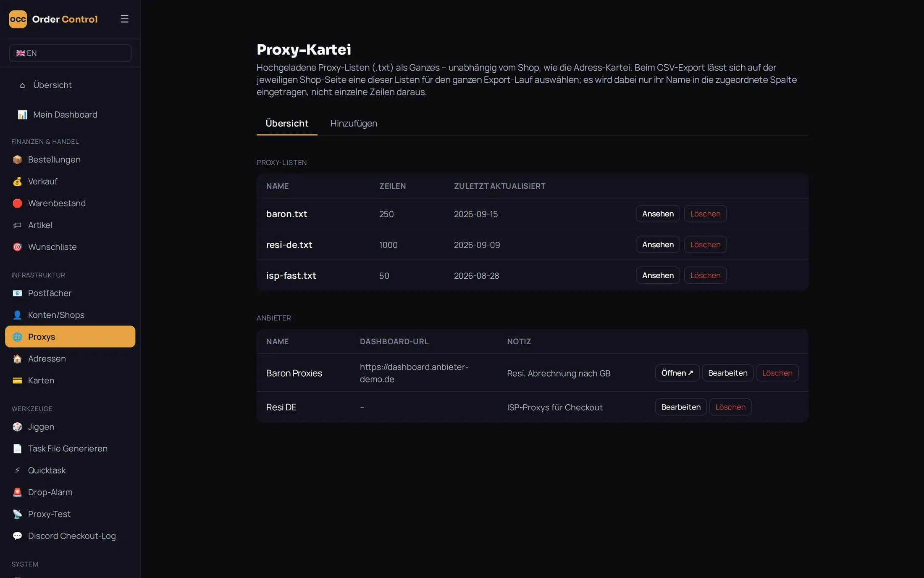
Task: View the baron.txt proxy list
Action: 658,214
